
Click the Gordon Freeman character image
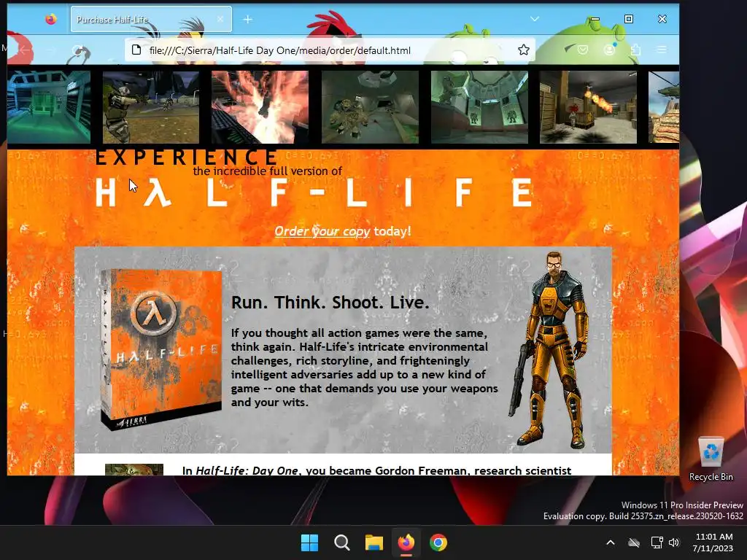tap(549, 349)
